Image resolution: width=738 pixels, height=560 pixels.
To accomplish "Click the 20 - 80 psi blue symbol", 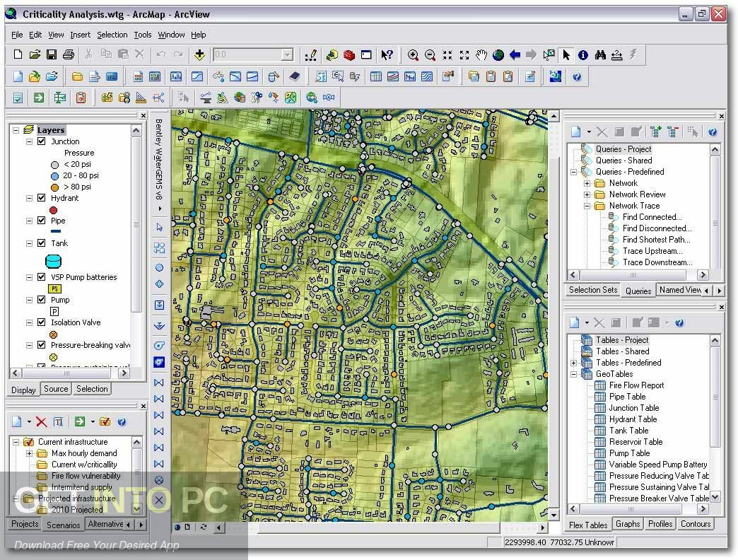I will [54, 176].
